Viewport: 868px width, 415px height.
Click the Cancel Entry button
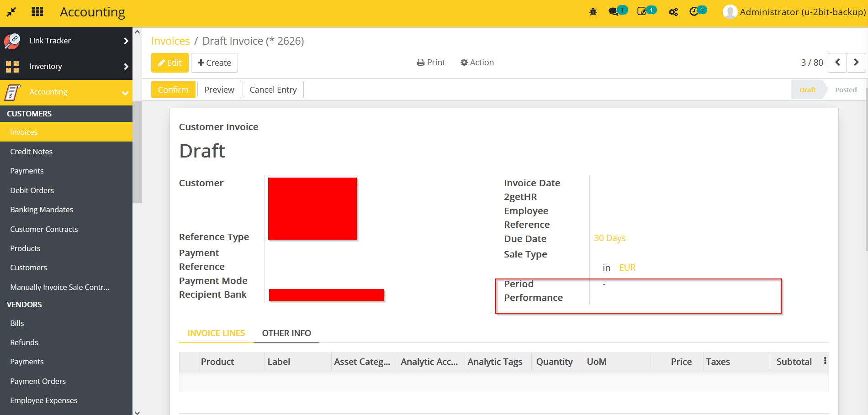273,90
